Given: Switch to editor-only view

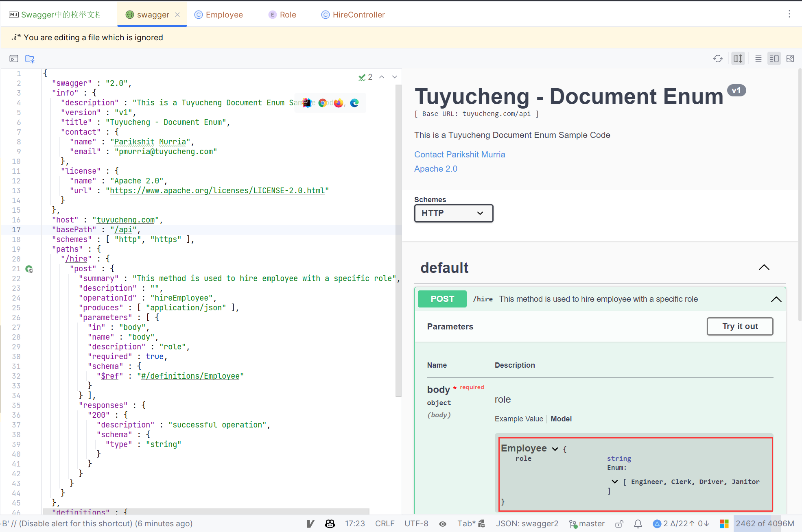Looking at the screenshot, I should pyautogui.click(x=758, y=59).
